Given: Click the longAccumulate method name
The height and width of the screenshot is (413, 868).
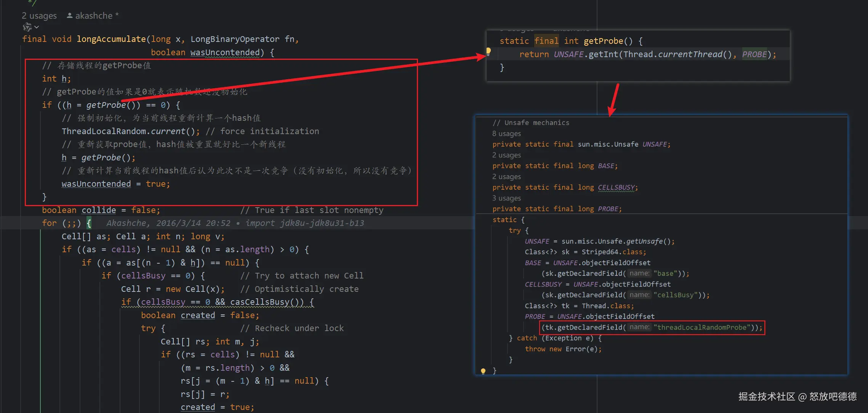Looking at the screenshot, I should click(111, 39).
